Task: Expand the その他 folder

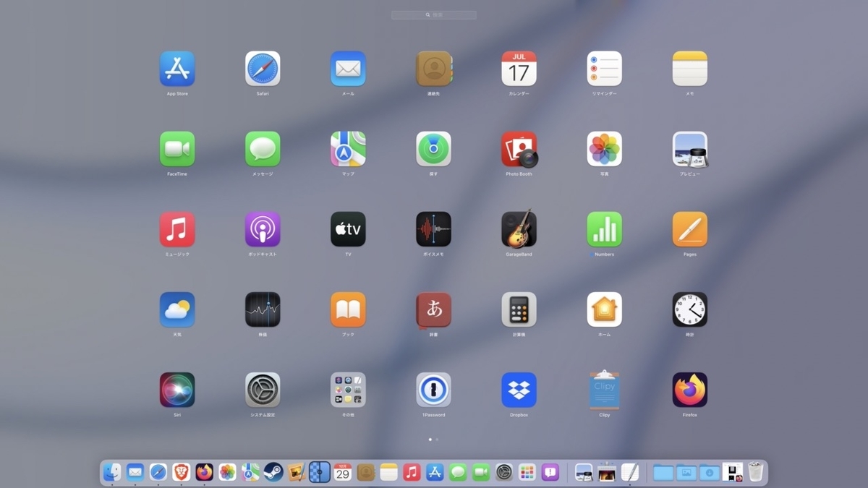Action: (x=348, y=390)
